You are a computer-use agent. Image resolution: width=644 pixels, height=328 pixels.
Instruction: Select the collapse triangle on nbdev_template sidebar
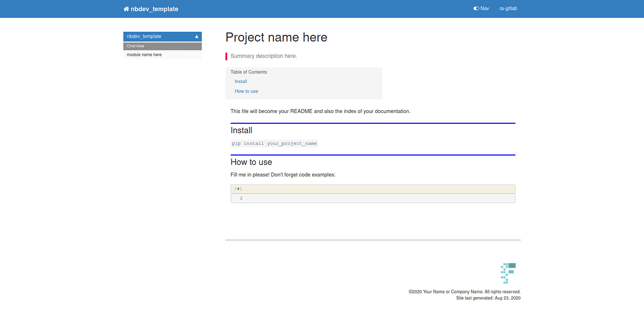pos(196,36)
